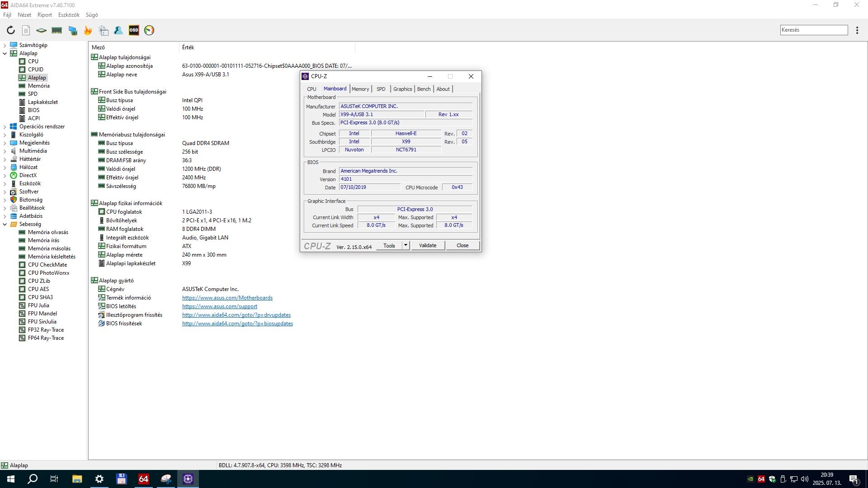Click the Keresés search field
This screenshot has width=868, height=488.
[813, 30]
